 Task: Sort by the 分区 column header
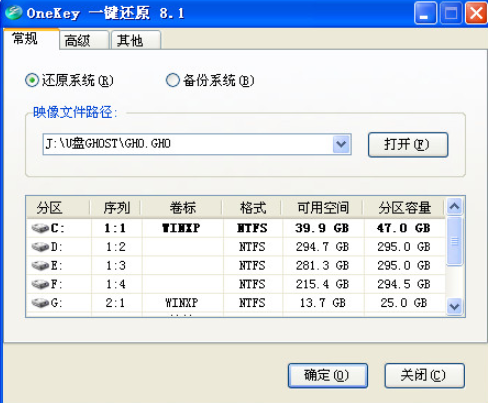pos(57,208)
